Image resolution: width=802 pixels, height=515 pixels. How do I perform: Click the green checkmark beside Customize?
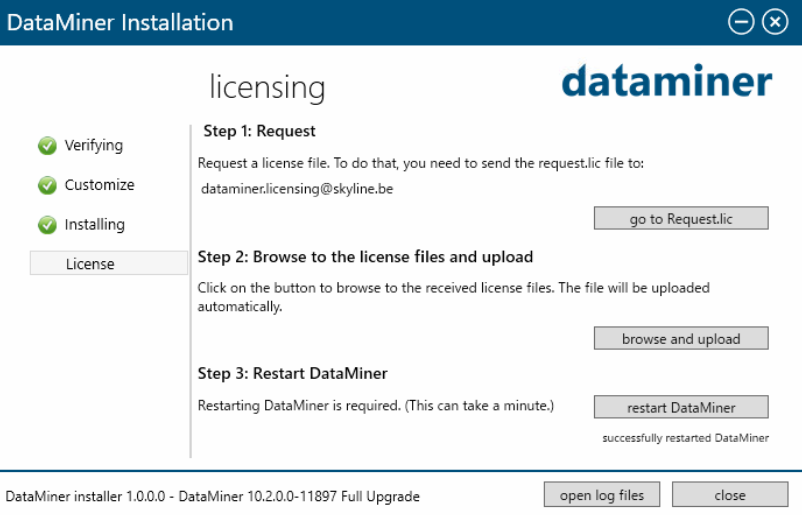click(x=47, y=185)
